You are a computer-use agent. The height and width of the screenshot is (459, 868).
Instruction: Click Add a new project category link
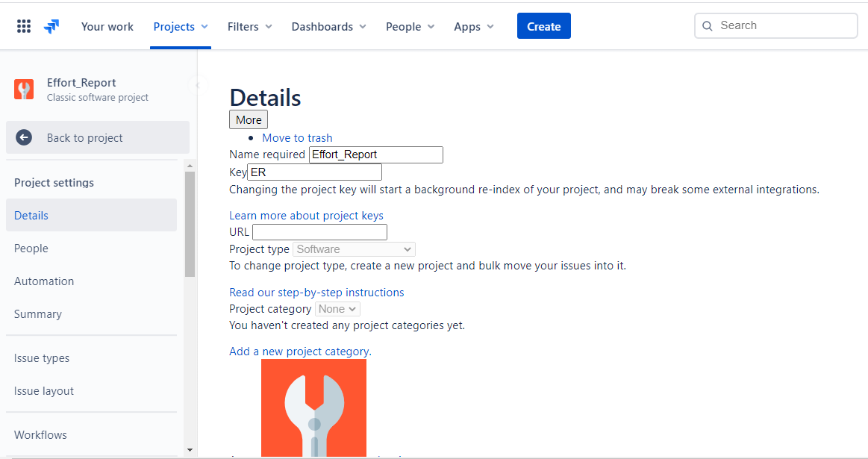pos(300,352)
